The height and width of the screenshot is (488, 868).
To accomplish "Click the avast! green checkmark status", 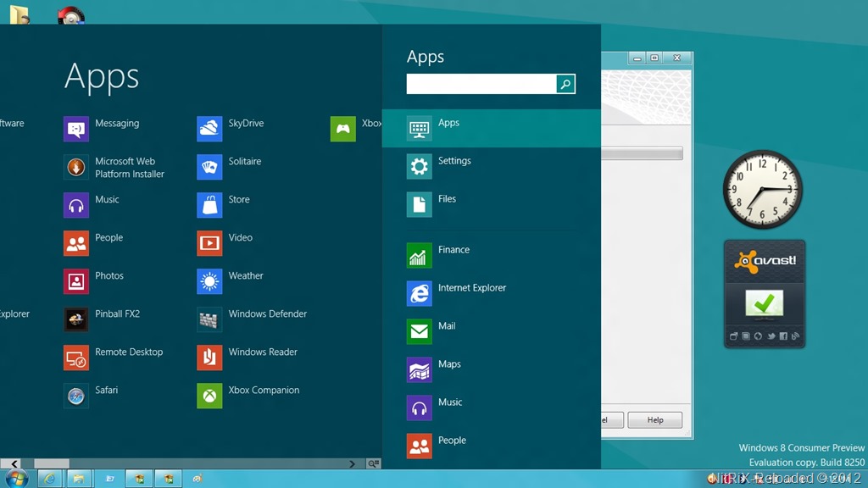I will [x=764, y=302].
